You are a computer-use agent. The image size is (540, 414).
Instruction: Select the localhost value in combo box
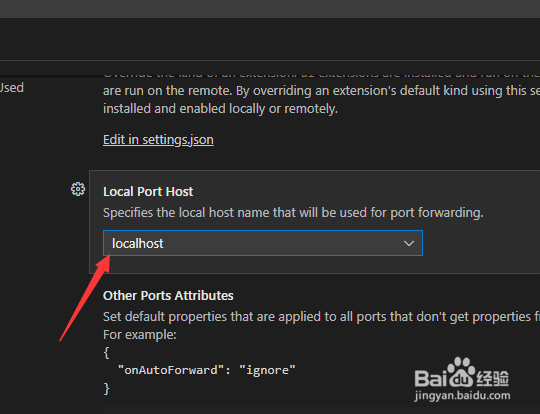click(x=138, y=244)
